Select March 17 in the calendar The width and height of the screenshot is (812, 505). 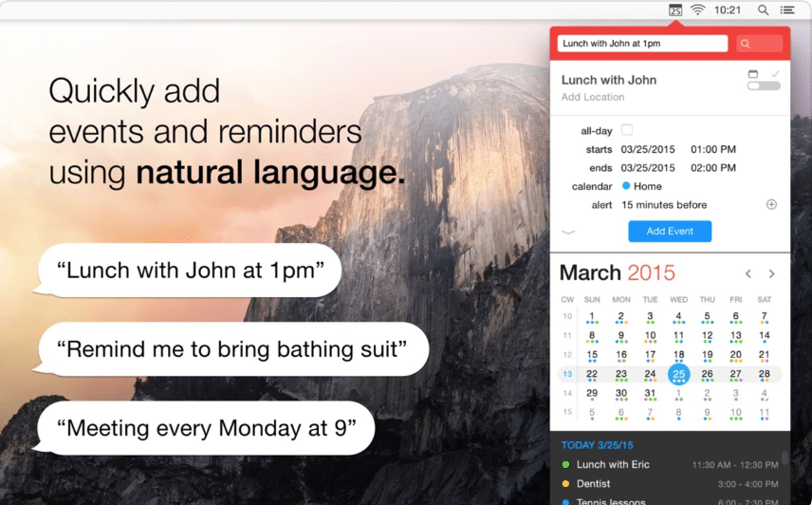coord(650,355)
